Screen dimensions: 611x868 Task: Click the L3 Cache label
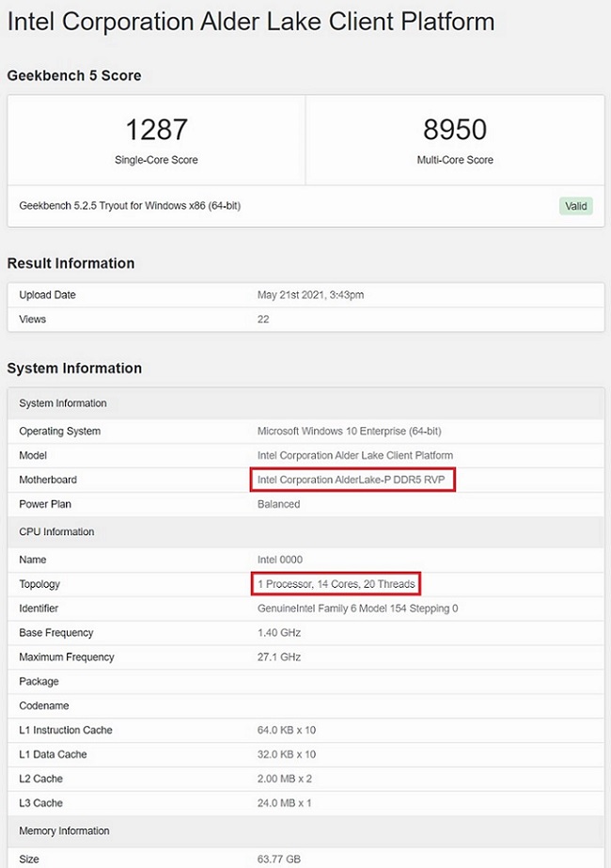(x=41, y=803)
